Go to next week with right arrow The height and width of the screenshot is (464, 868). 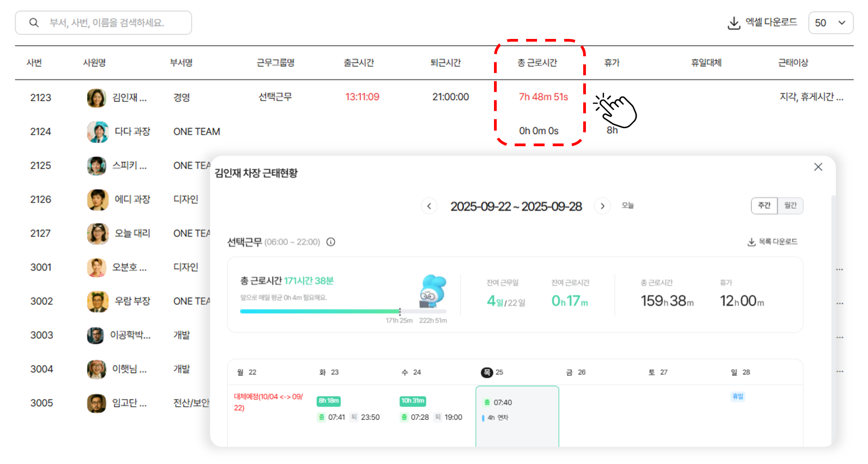[602, 206]
